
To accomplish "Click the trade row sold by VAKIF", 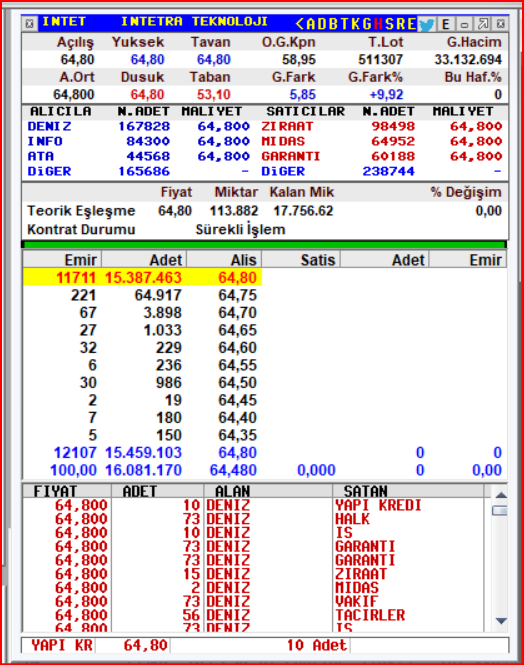I will pos(253,601).
